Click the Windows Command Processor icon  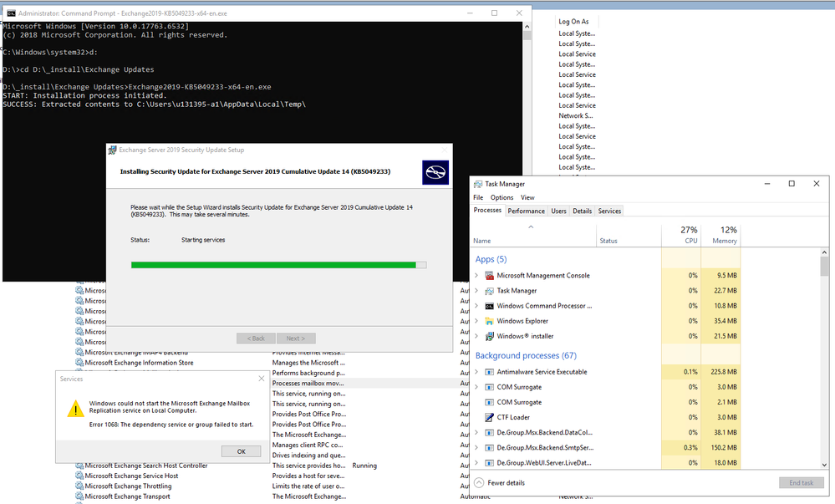tap(489, 306)
